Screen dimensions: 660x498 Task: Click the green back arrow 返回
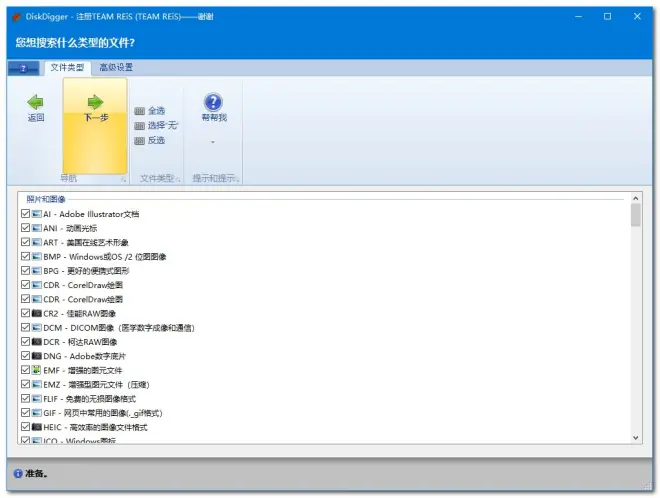pos(35,102)
